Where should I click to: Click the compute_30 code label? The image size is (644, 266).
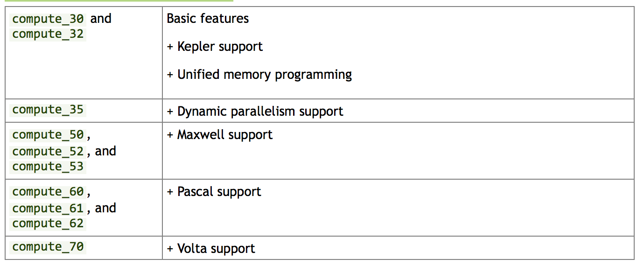tap(48, 19)
